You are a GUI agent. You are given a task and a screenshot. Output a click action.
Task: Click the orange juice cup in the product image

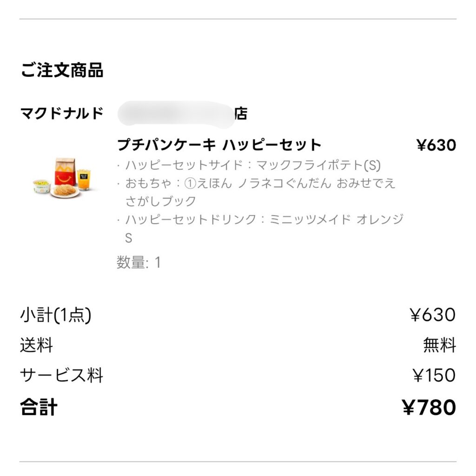[x=84, y=180]
